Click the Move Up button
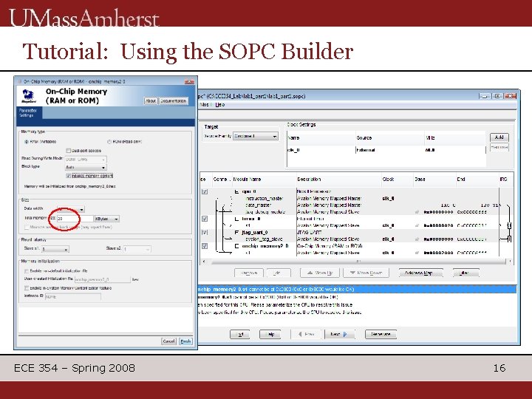The height and width of the screenshot is (399, 532). coord(321,273)
